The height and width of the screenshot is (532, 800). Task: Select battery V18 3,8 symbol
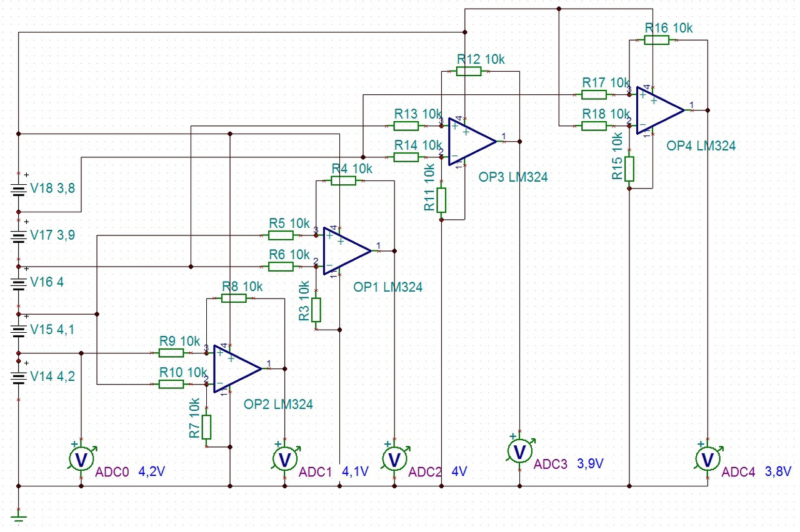point(19,188)
